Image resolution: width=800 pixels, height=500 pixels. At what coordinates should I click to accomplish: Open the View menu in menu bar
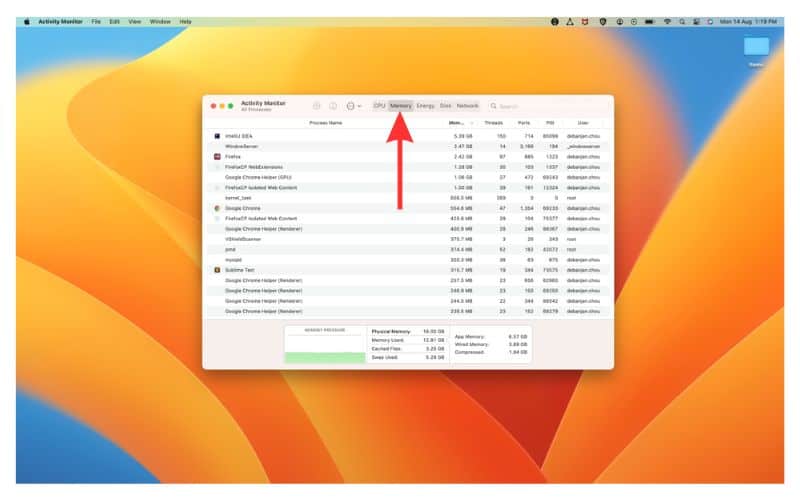[x=134, y=21]
